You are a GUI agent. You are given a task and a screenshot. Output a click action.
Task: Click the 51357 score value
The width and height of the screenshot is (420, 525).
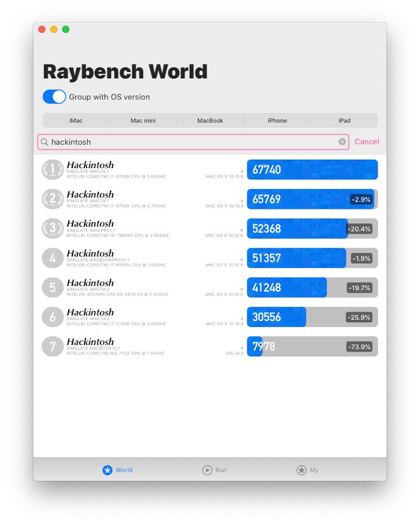[266, 258]
